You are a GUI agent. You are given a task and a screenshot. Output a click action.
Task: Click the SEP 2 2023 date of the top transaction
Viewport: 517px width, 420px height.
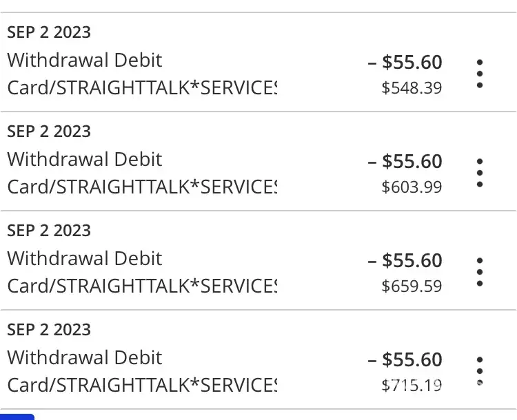click(x=49, y=32)
